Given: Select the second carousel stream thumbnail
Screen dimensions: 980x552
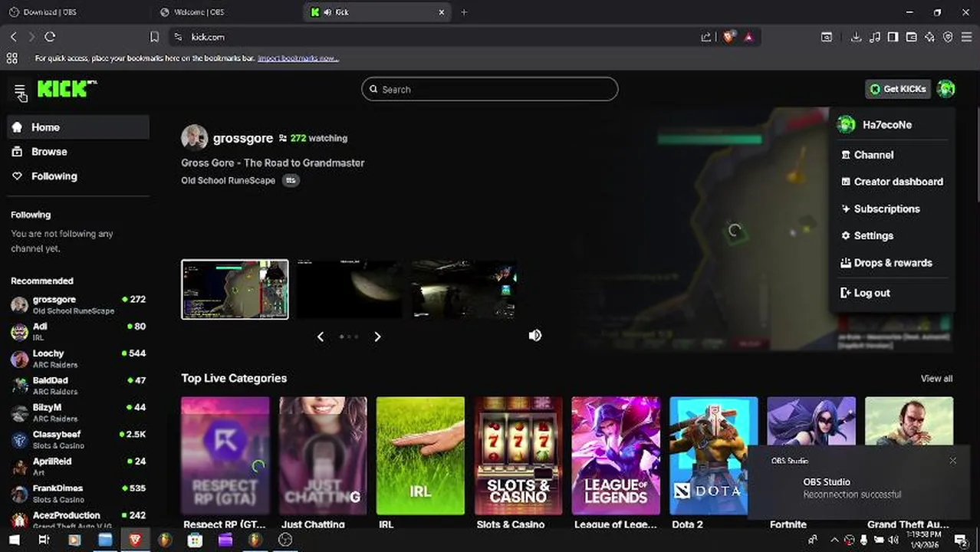Looking at the screenshot, I should point(350,289).
